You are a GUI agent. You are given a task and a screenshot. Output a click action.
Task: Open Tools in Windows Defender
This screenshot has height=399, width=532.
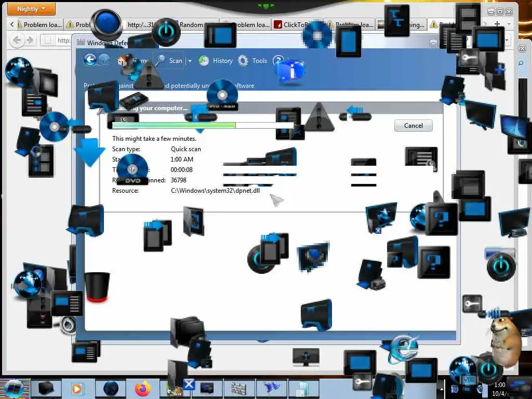click(x=252, y=61)
